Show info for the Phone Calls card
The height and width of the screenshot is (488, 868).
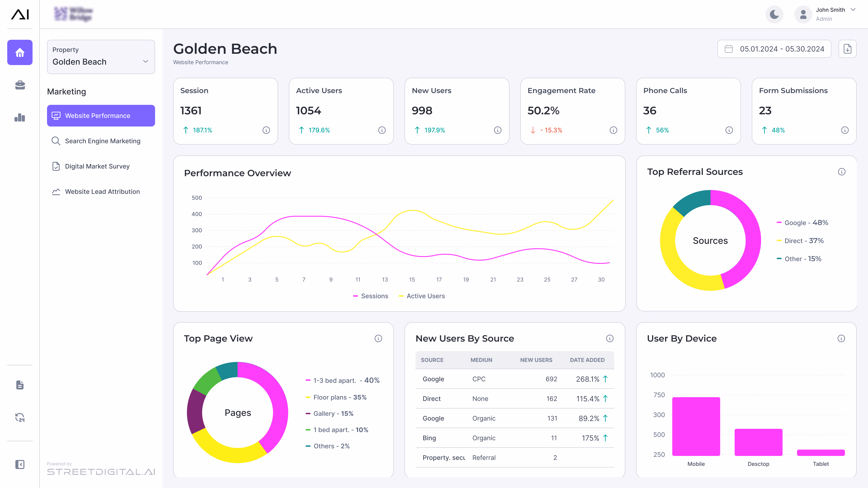[x=729, y=130]
